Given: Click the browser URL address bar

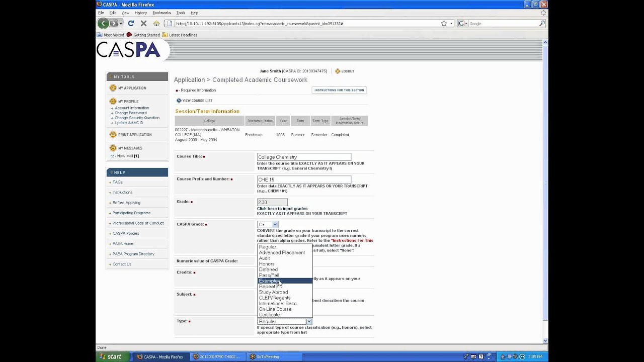Looking at the screenshot, I should [307, 23].
